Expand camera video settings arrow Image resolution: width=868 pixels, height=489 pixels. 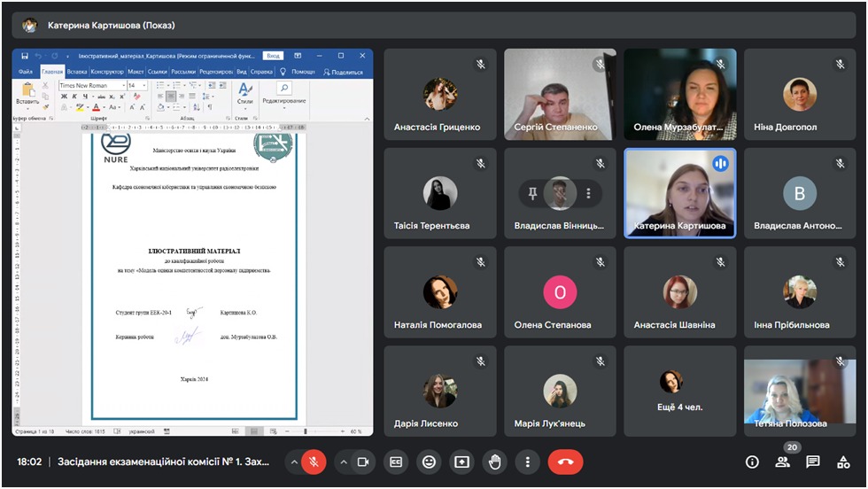(x=342, y=462)
